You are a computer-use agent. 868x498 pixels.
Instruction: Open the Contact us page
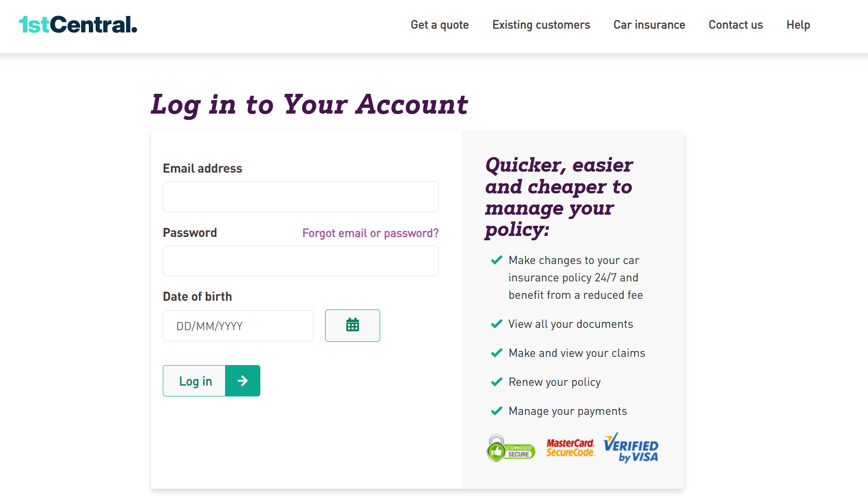[x=736, y=25]
